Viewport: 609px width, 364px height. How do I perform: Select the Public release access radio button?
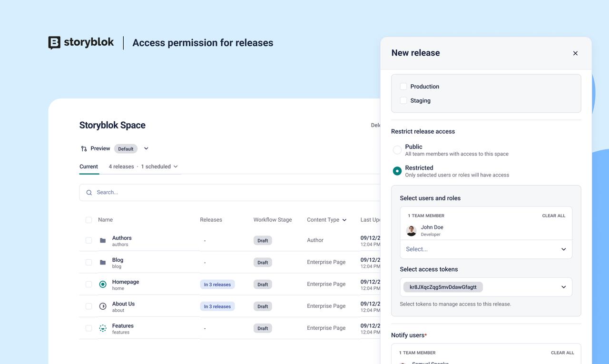point(397,149)
